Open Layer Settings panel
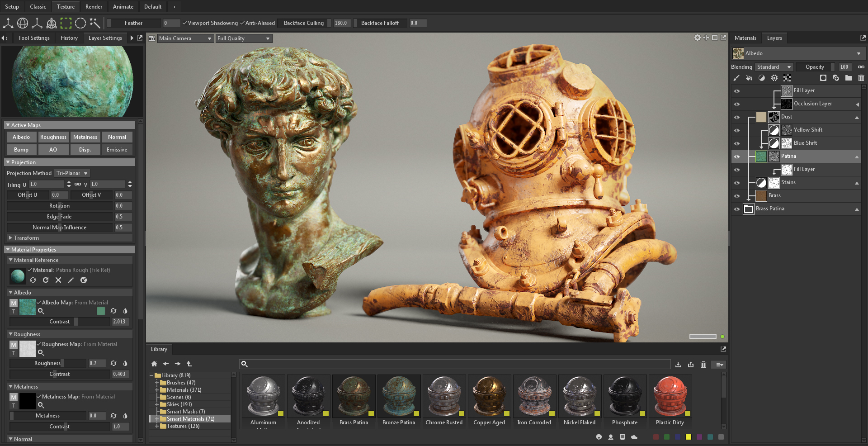Screen dimensions: 868x446 104,38
